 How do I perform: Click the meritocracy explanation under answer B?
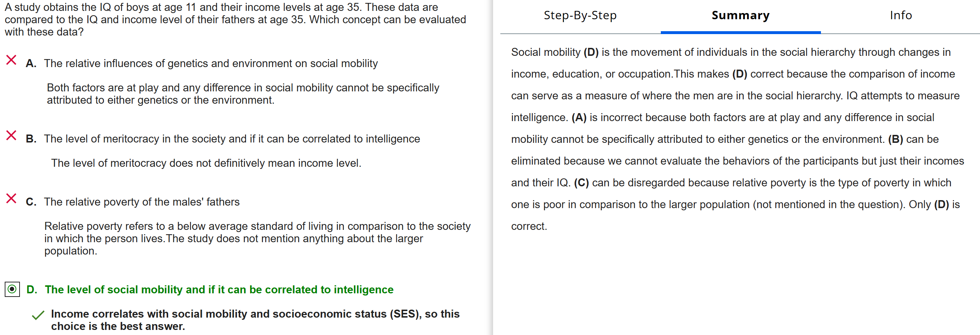206,163
